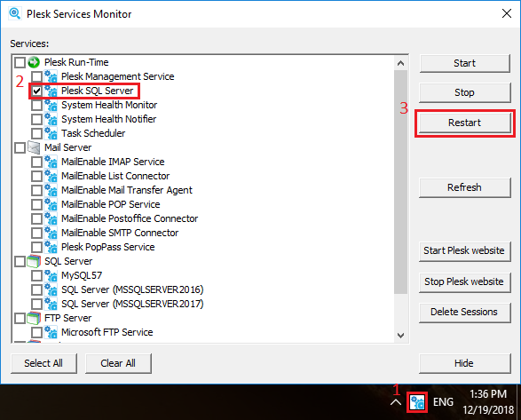This screenshot has height=420, width=521.
Task: Select SQL Server (MSSQLSERVER2017) in the list
Action: click(132, 304)
